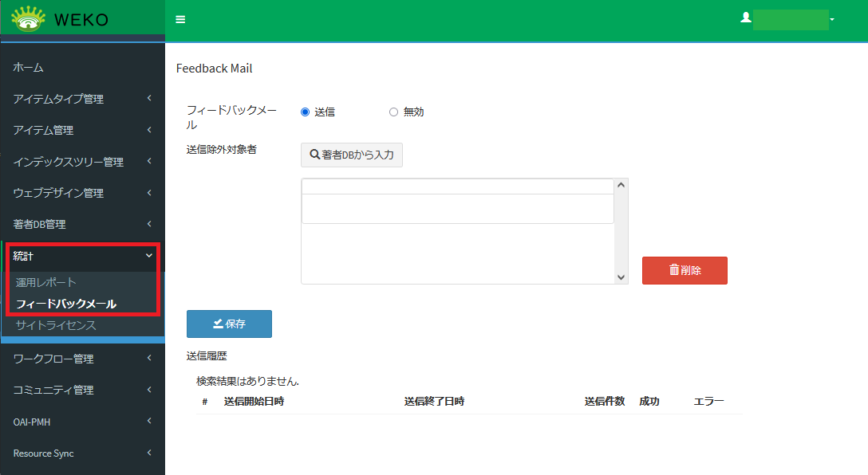Click the excluded recipients list scrollbar down arrow
The image size is (868, 475).
coord(621,277)
